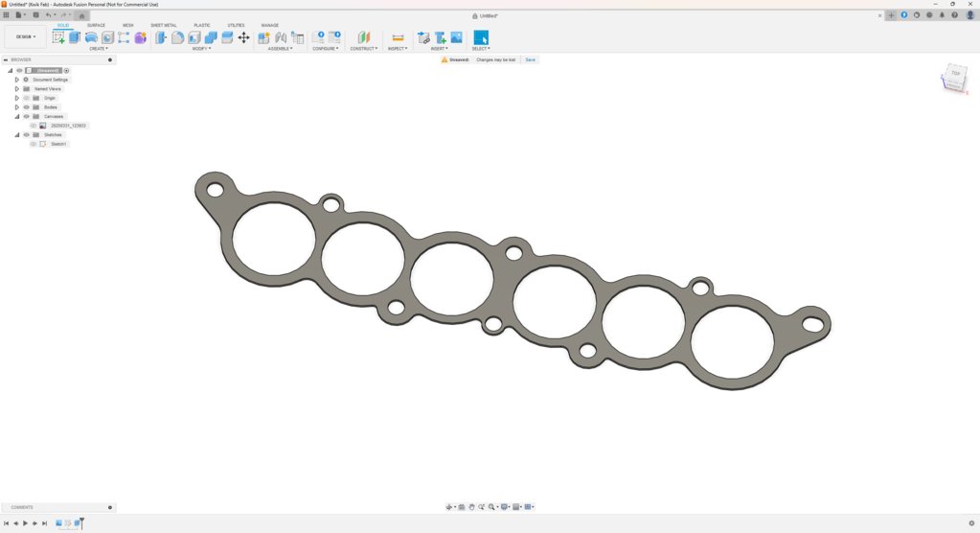This screenshot has height=533, width=980.
Task: Open the Data Panel grid icon
Action: point(6,15)
